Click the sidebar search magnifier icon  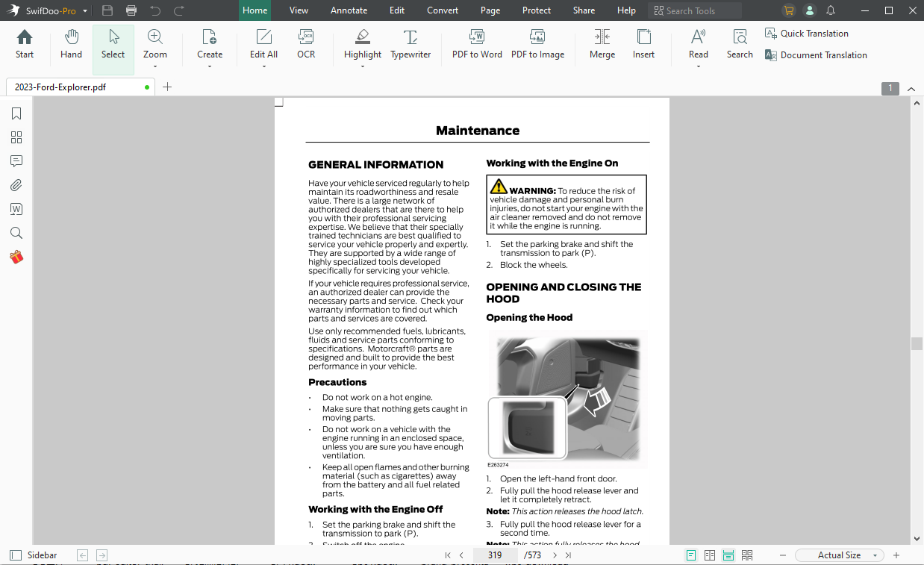pos(16,233)
